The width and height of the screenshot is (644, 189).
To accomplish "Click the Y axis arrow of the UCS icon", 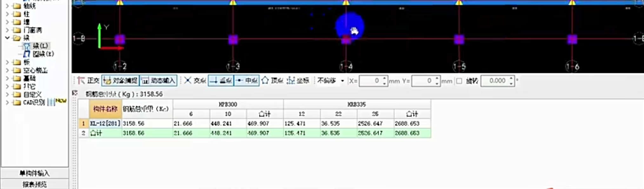I will (100, 35).
